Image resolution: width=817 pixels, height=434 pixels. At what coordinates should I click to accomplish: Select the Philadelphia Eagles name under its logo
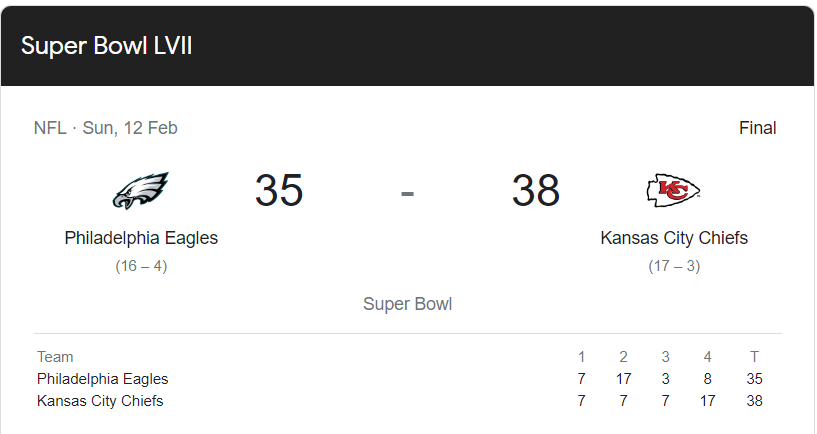coord(141,238)
